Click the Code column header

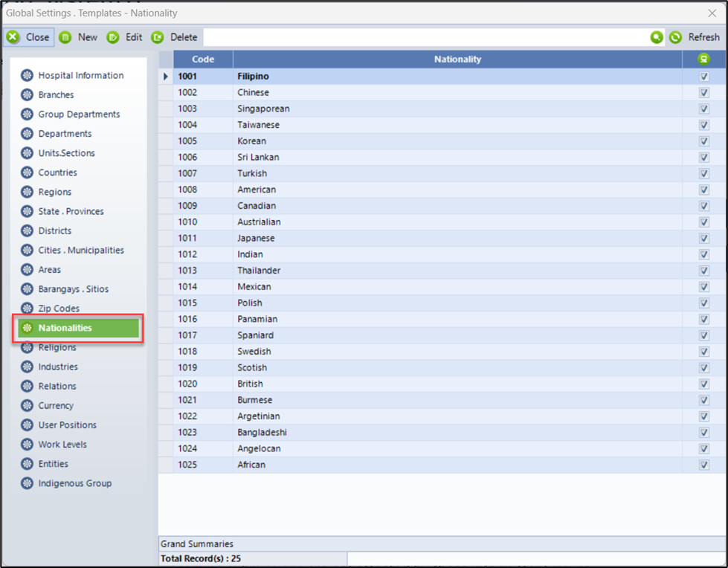tap(203, 59)
